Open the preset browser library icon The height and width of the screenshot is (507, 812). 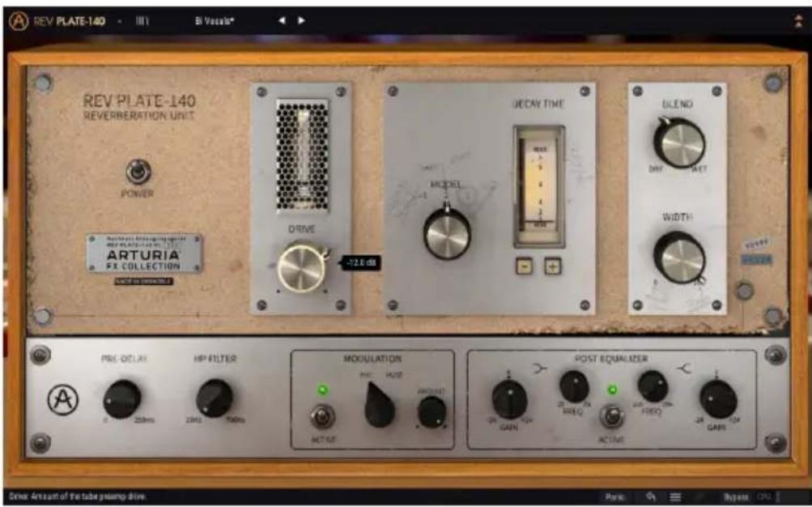tap(143, 21)
